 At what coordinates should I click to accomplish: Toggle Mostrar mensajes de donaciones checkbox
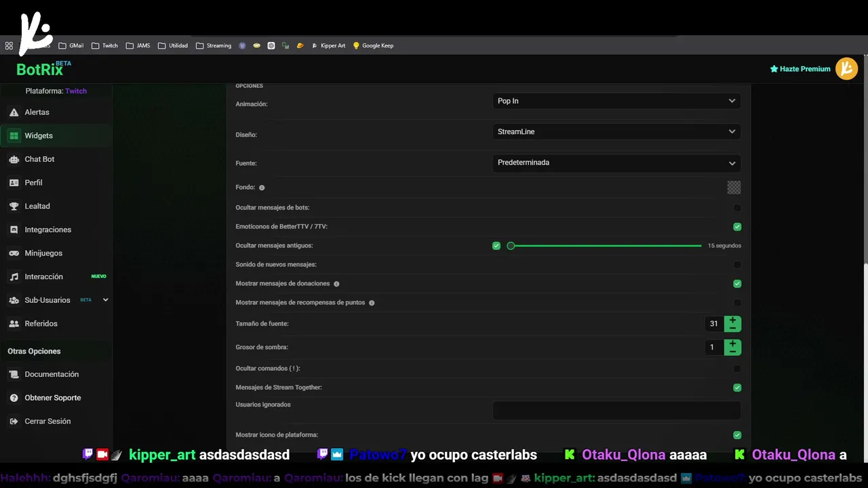[737, 284]
